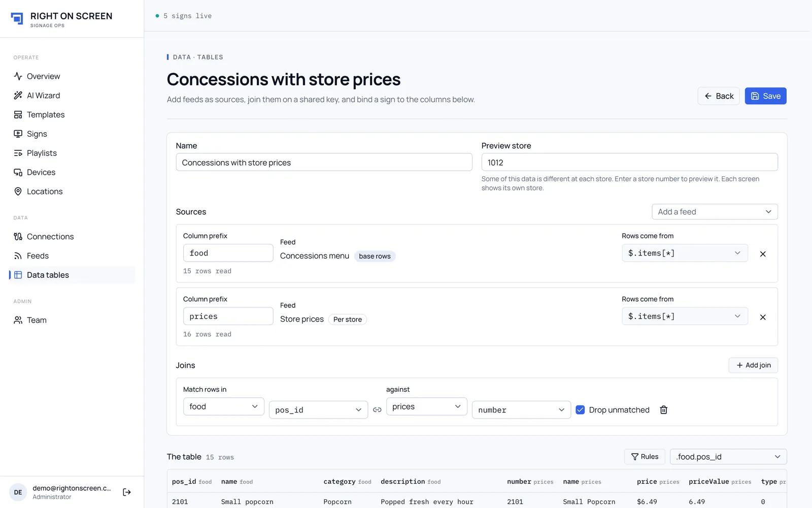
Task: Save the data table
Action: pos(765,96)
